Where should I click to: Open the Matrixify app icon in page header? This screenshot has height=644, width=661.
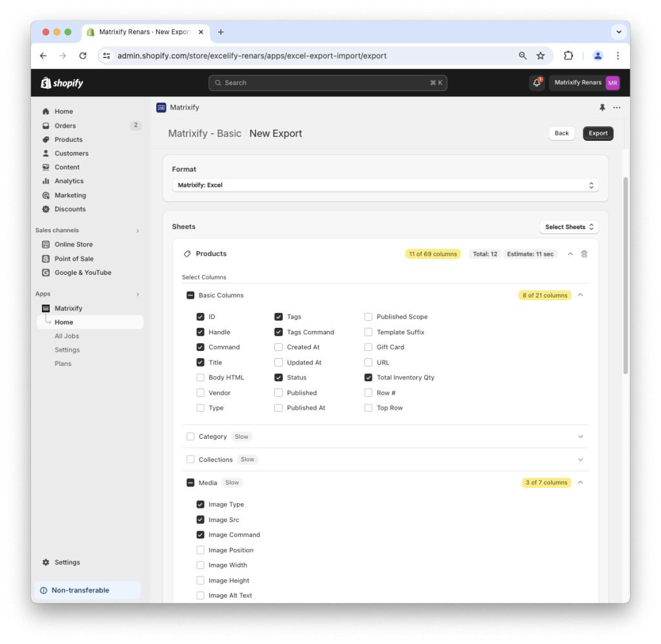[161, 107]
